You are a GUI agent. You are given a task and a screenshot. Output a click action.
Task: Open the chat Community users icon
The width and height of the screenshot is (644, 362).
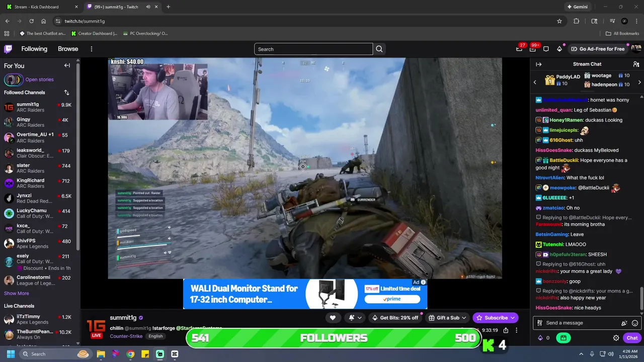636,64
